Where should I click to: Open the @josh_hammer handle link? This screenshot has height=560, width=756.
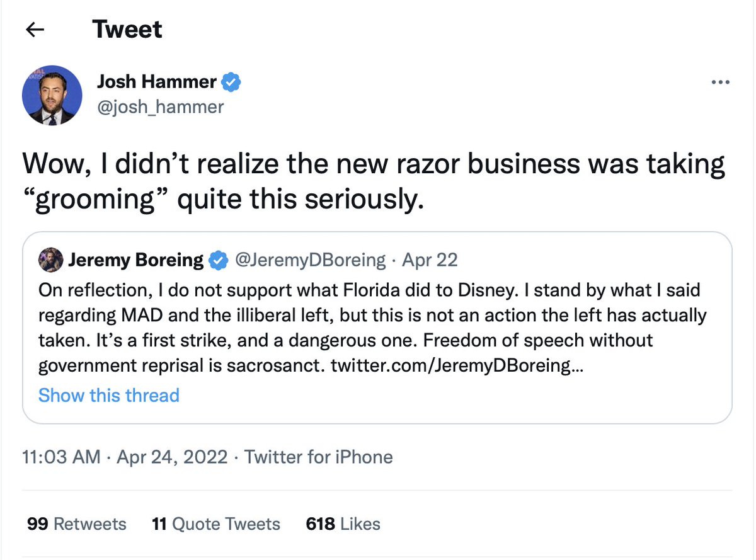pos(160,106)
